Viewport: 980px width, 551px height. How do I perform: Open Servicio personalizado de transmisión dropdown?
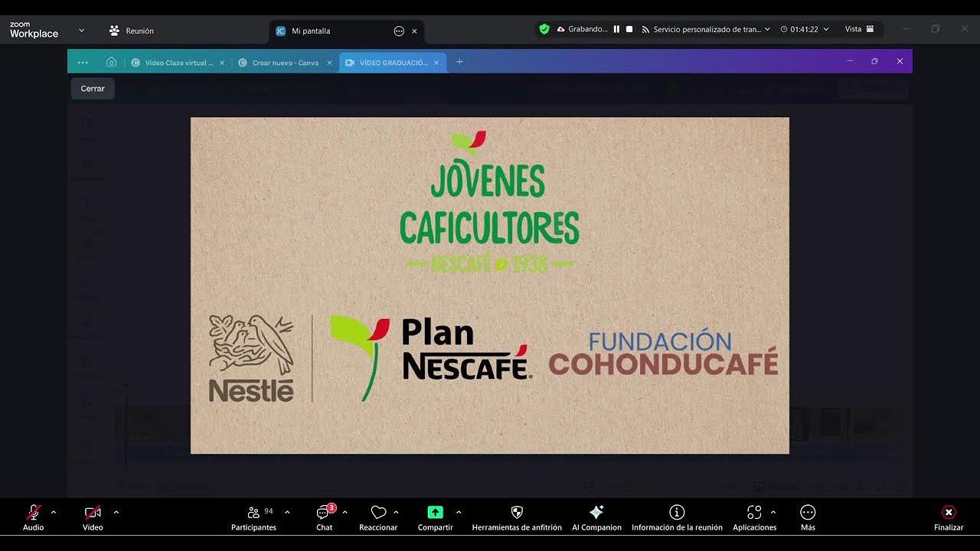705,29
